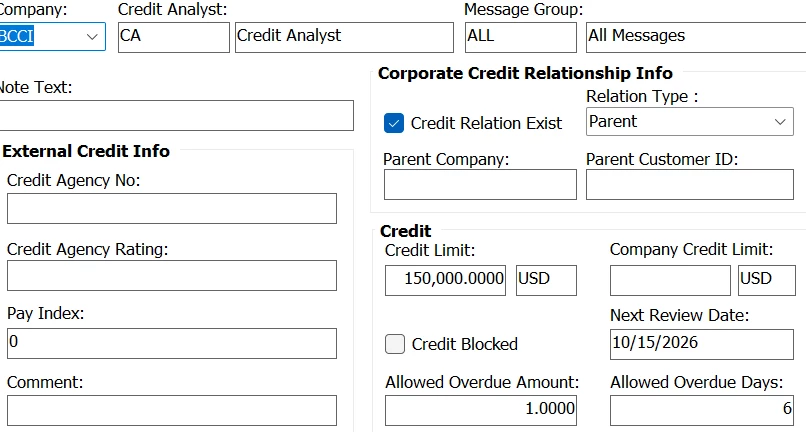This screenshot has height=432, width=806.
Task: Focus the Credit Agency No field
Action: pos(172,209)
